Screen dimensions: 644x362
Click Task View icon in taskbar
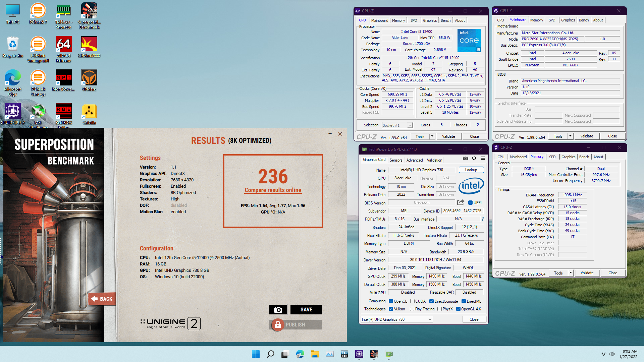(x=285, y=354)
